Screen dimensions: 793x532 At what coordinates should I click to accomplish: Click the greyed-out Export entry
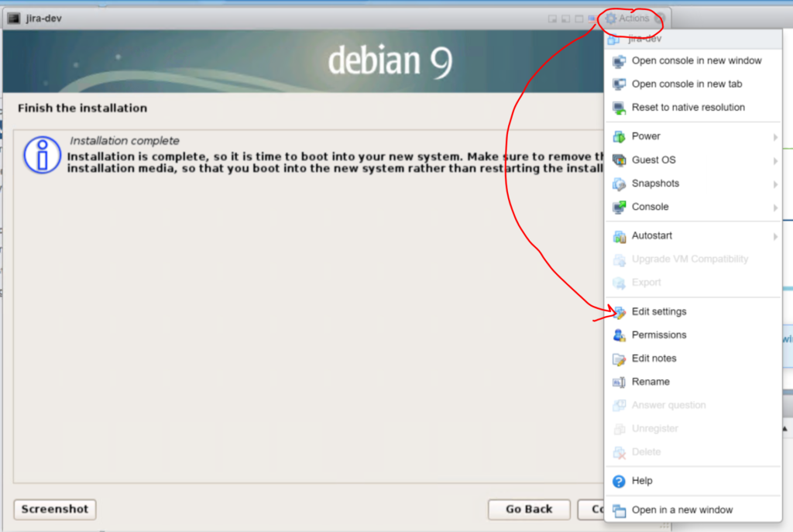point(693,282)
